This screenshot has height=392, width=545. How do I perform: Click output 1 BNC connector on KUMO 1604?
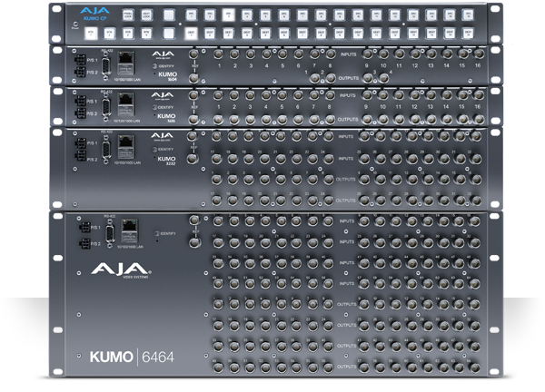click(x=315, y=78)
